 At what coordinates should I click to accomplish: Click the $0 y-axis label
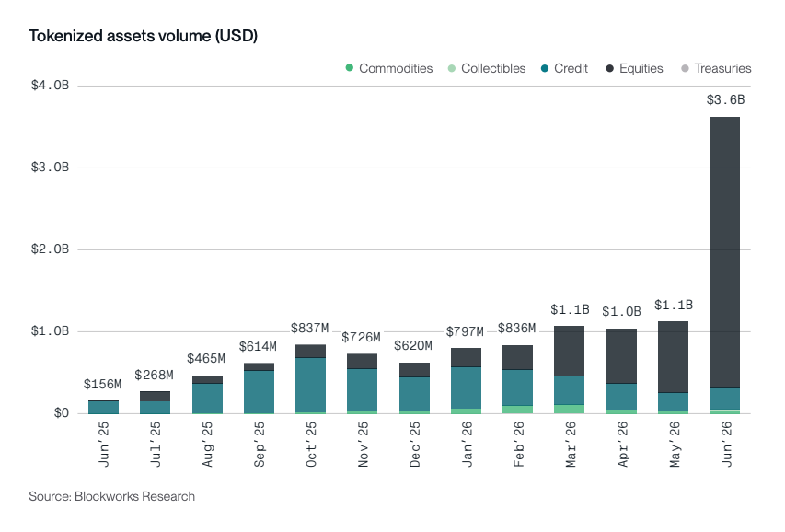[62, 413]
